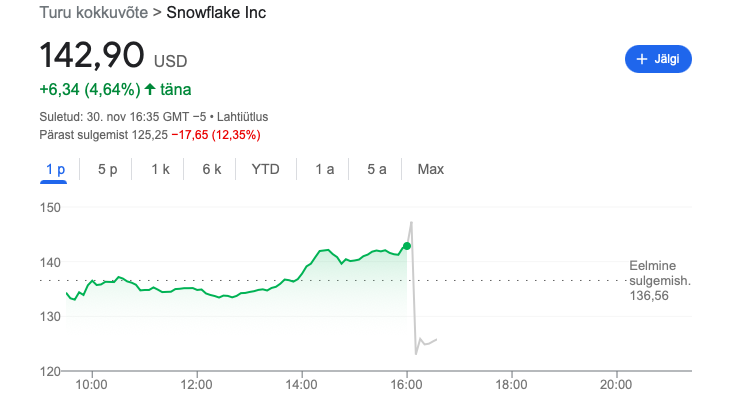Switch to the 5 p time range tab

[108, 169]
